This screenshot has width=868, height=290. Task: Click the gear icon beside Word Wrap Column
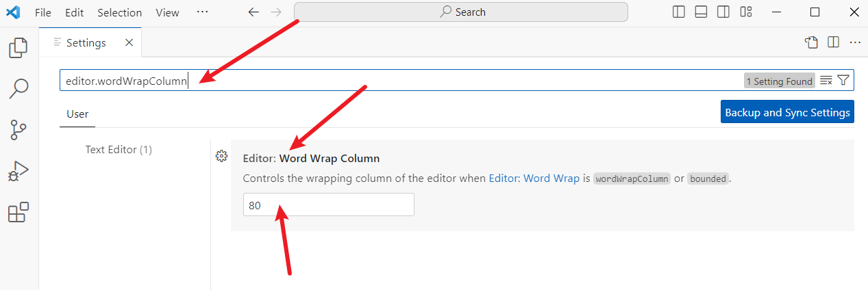pyautogui.click(x=221, y=156)
